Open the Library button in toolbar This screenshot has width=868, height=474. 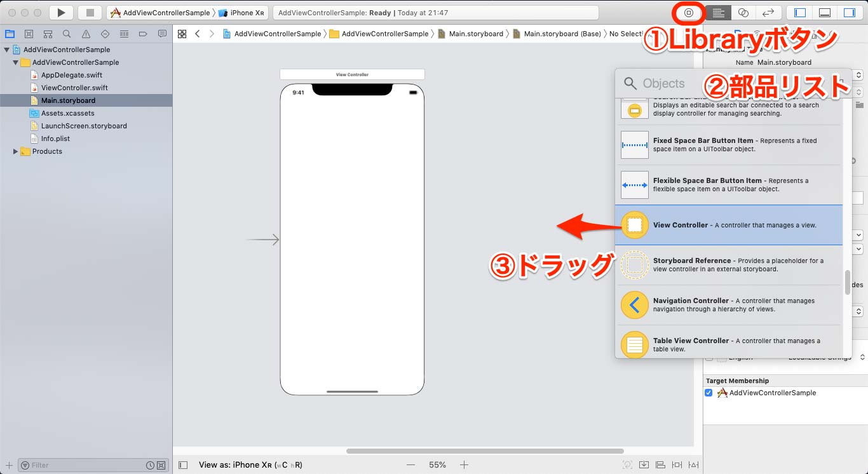689,13
